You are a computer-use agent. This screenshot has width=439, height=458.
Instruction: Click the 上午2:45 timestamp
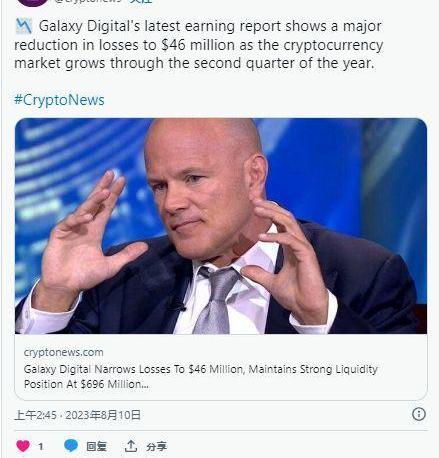pyautogui.click(x=35, y=415)
